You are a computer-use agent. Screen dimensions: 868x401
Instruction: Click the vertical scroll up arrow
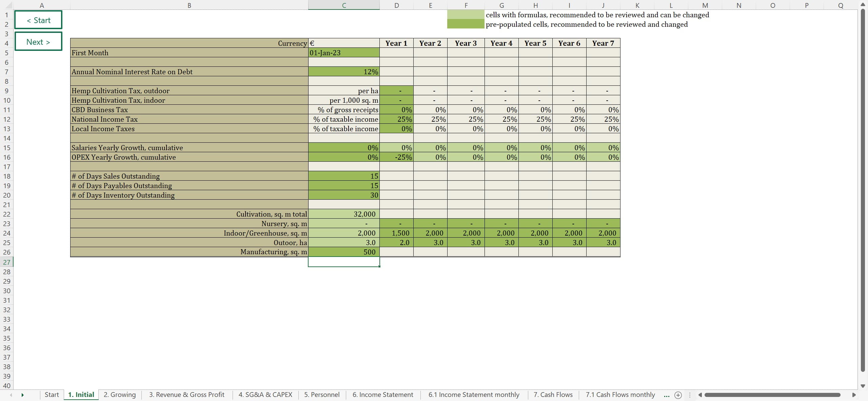[863, 5]
